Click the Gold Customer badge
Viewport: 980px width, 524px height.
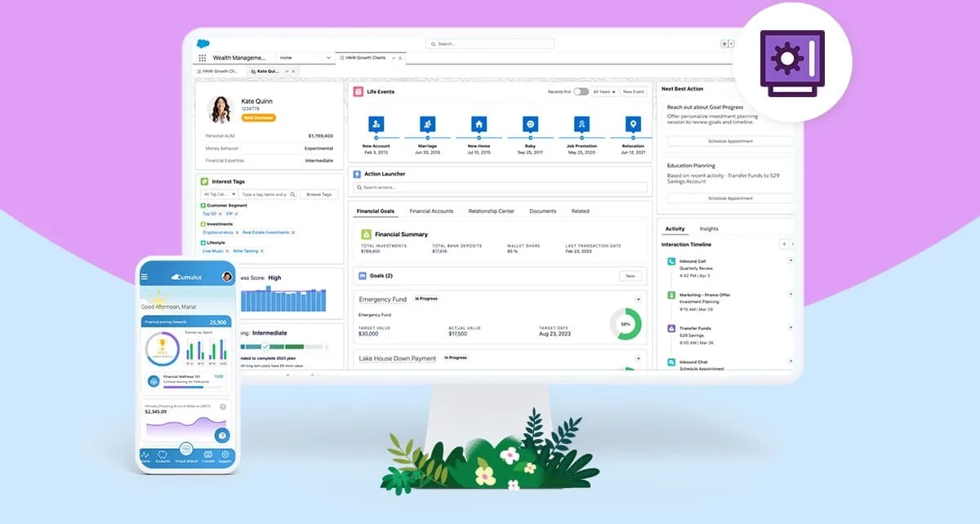pos(259,118)
